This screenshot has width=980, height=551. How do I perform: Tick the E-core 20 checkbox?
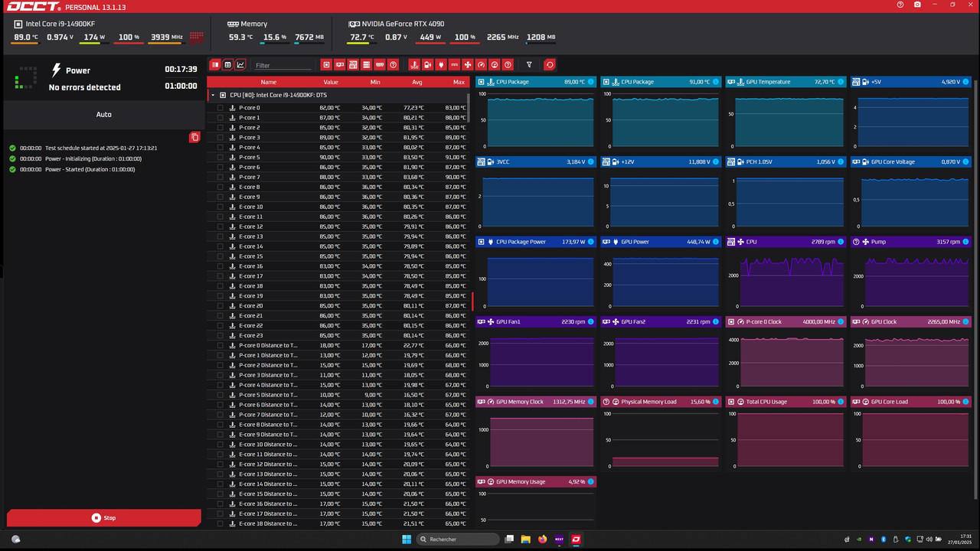click(x=220, y=306)
